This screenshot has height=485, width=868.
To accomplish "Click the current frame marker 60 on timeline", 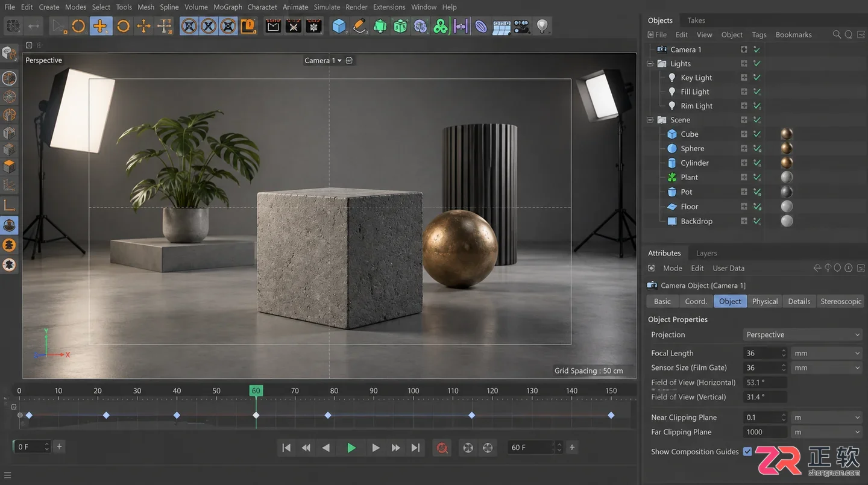I will (x=256, y=391).
